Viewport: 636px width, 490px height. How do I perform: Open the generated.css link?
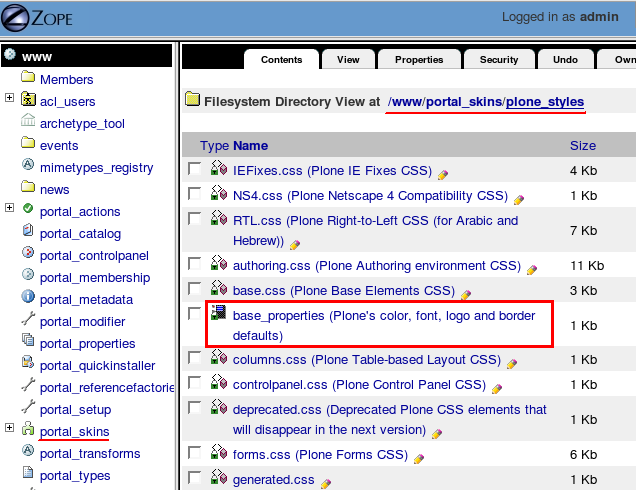pyautogui.click(x=273, y=480)
